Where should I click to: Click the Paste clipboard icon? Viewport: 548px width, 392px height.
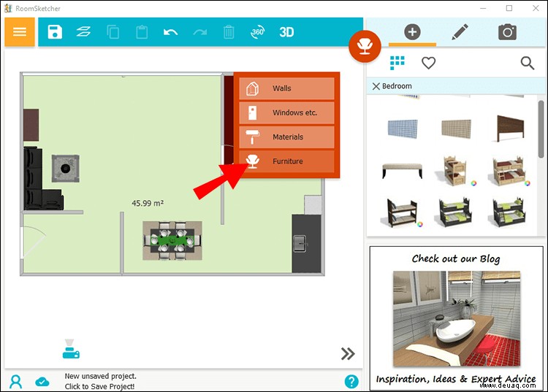[x=142, y=32]
